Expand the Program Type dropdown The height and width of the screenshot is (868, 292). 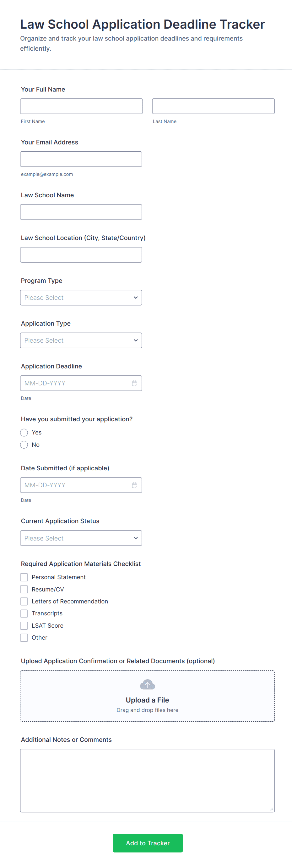[81, 298]
